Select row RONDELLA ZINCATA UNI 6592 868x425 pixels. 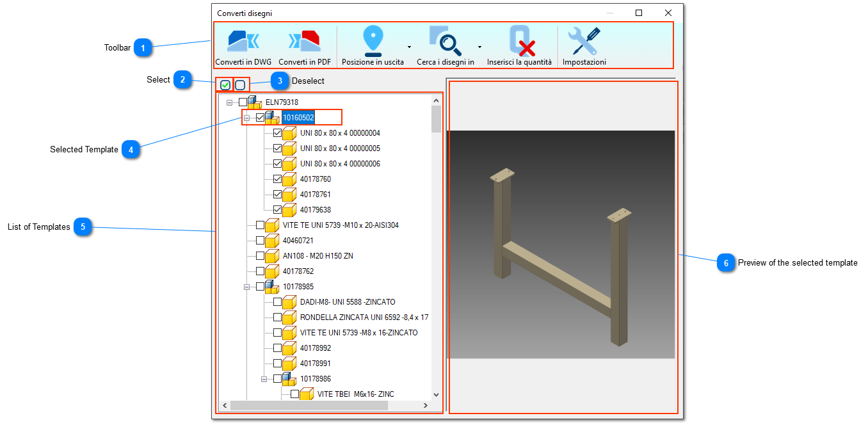point(364,317)
